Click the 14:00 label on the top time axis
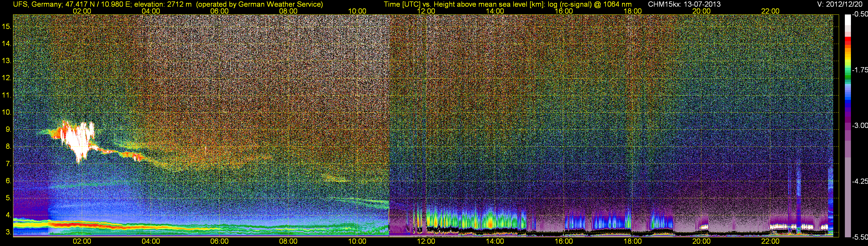This screenshot has height=246, width=868. (x=495, y=11)
